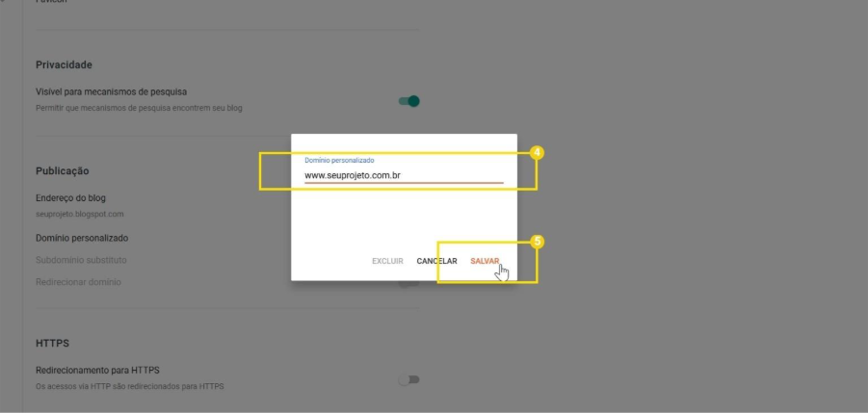The height and width of the screenshot is (413, 868).
Task: Click the Redirecionamento para HTTPS label
Action: coord(97,370)
